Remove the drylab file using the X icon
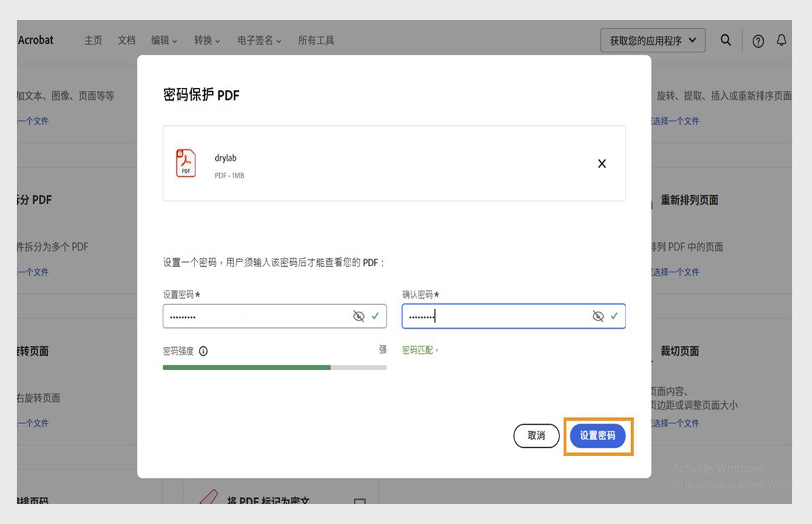 601,163
